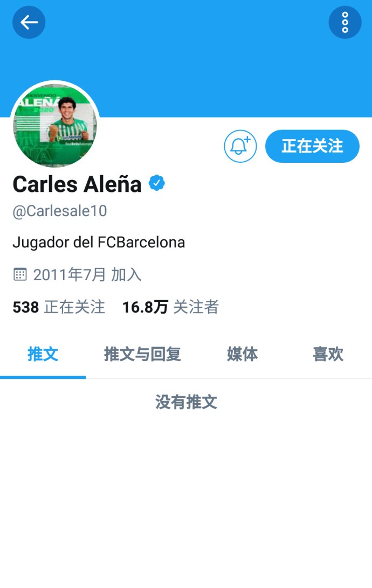Viewport: 372px width, 588px height.
Task: Tap the notification bell icon
Action: point(240,146)
